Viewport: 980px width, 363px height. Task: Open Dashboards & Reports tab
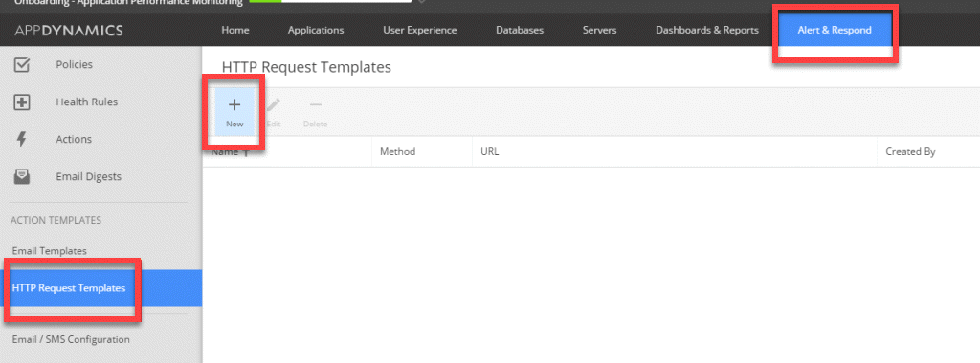click(707, 30)
